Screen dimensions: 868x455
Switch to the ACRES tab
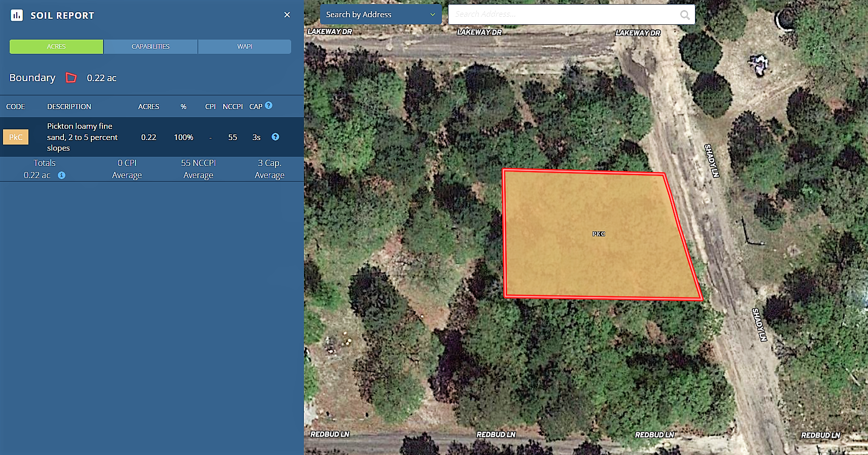(56, 46)
